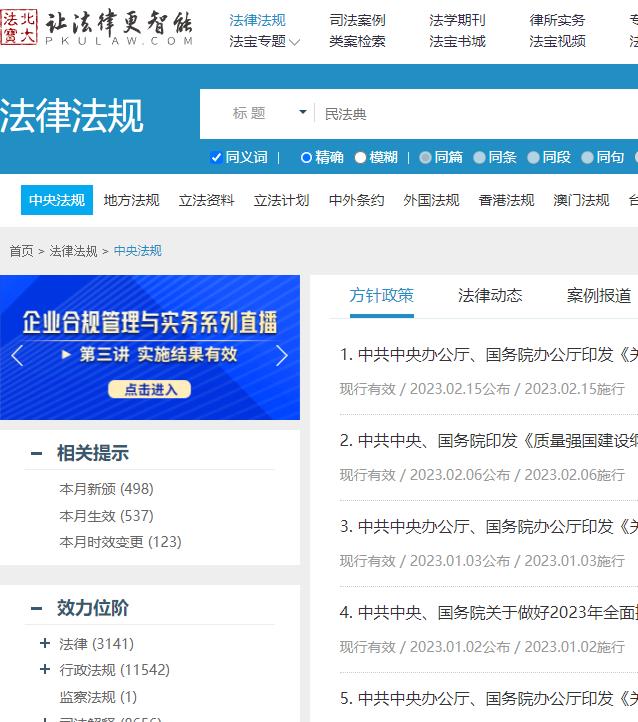Screen dimensions: 638x722
Task: Open 法宝视频 in top navigation
Action: (x=557, y=41)
